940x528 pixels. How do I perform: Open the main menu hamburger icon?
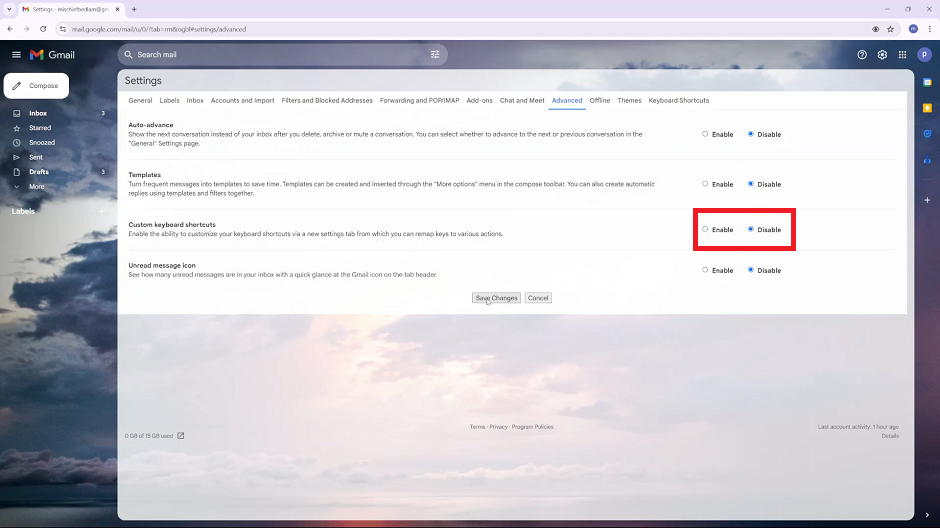point(16,55)
